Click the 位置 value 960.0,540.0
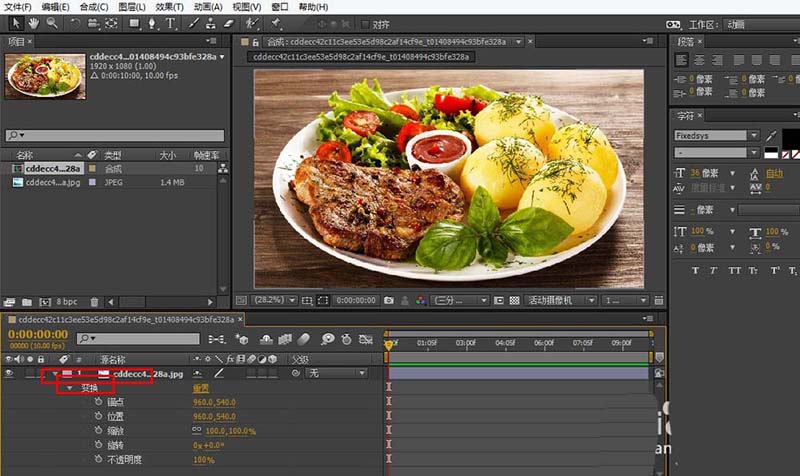Image resolution: width=800 pixels, height=476 pixels. [x=214, y=416]
